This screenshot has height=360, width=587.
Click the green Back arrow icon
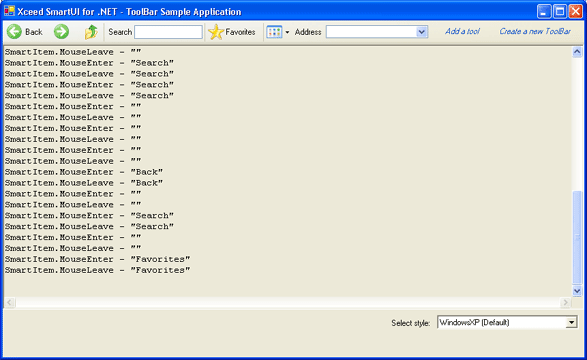(14, 32)
